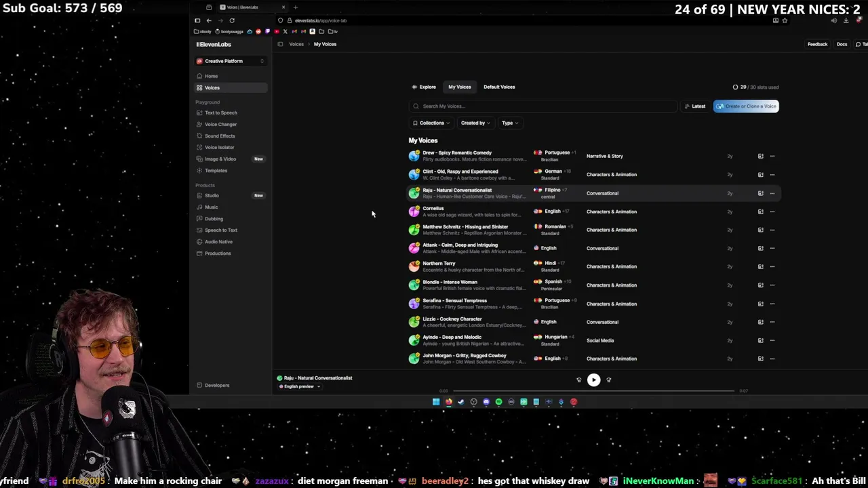Select the ElevenLabs browser tab
The height and width of the screenshot is (488, 868).
click(251, 7)
